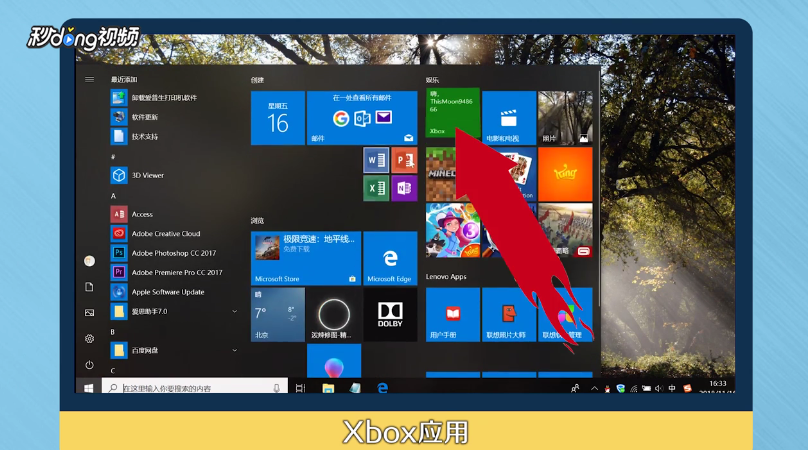Click the Sogou input tray icon

click(x=687, y=388)
